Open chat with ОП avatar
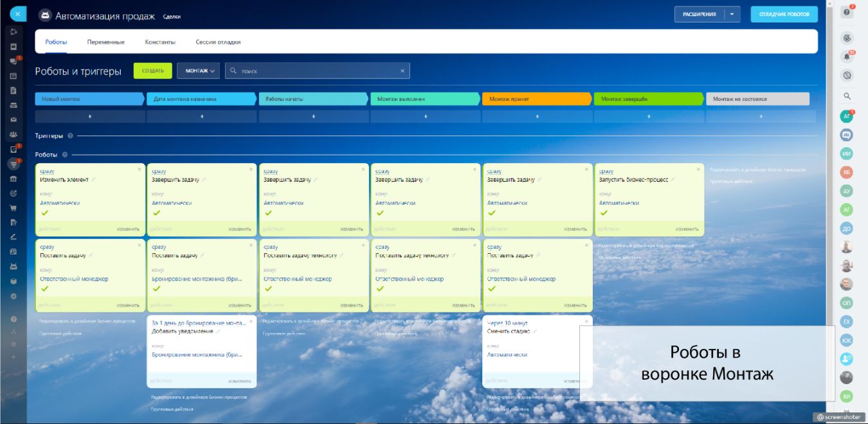868x424 pixels. click(847, 303)
